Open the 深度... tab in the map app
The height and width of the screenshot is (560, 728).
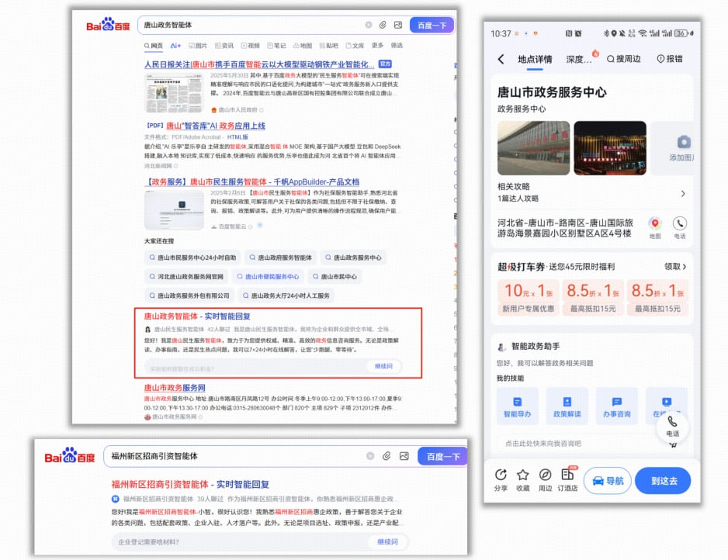(579, 60)
